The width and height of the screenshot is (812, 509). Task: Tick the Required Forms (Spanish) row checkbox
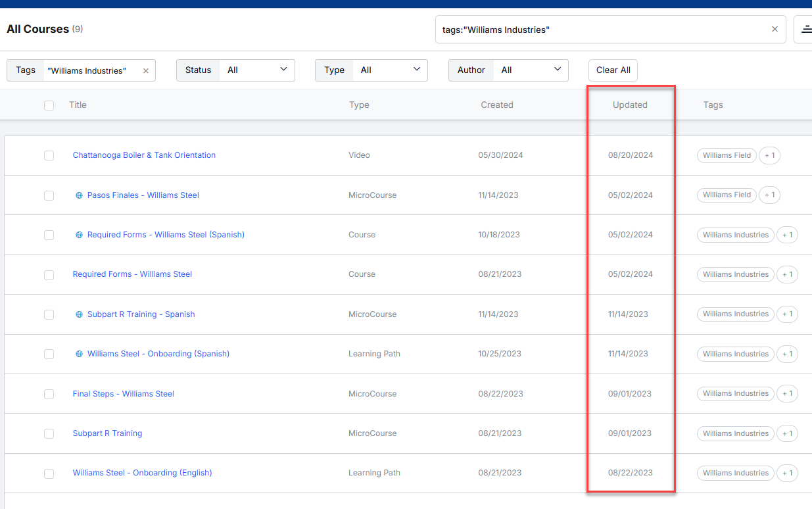(x=49, y=235)
